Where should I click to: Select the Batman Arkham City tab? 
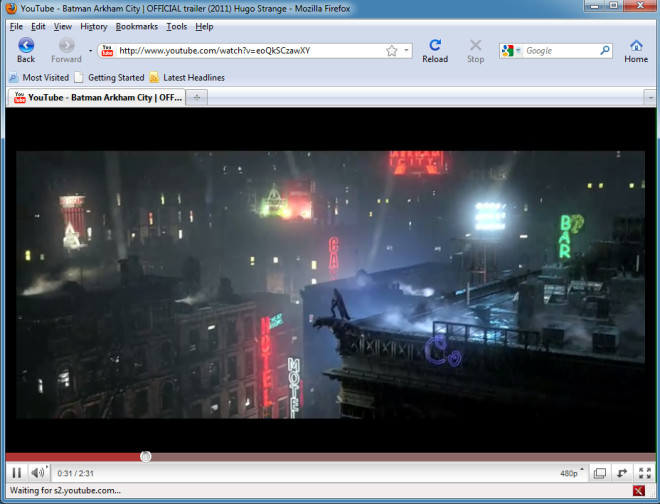tap(97, 97)
